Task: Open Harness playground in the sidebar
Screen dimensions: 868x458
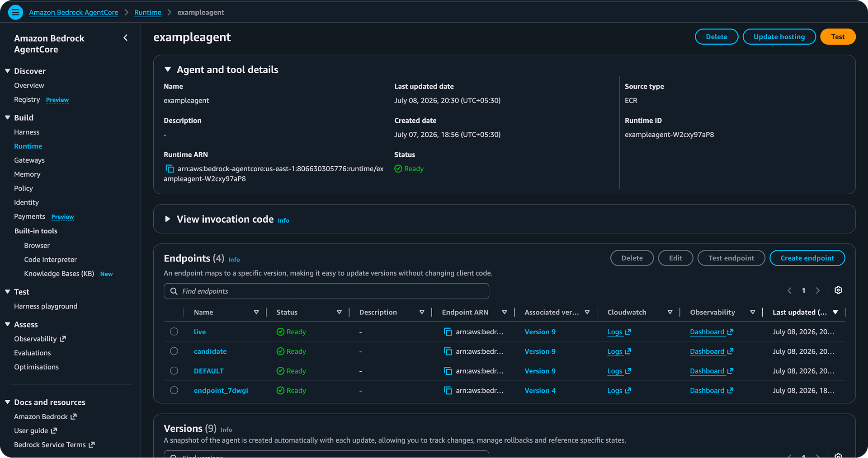Action: (x=46, y=306)
